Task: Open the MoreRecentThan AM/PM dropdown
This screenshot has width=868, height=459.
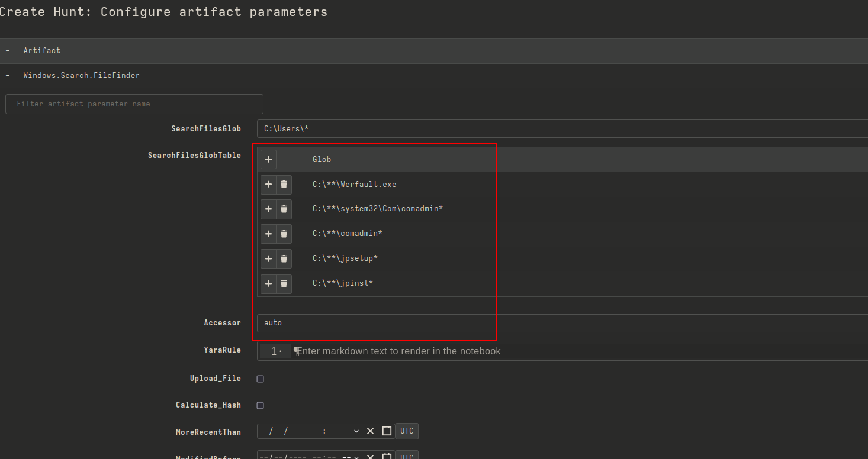Action: pyautogui.click(x=351, y=431)
